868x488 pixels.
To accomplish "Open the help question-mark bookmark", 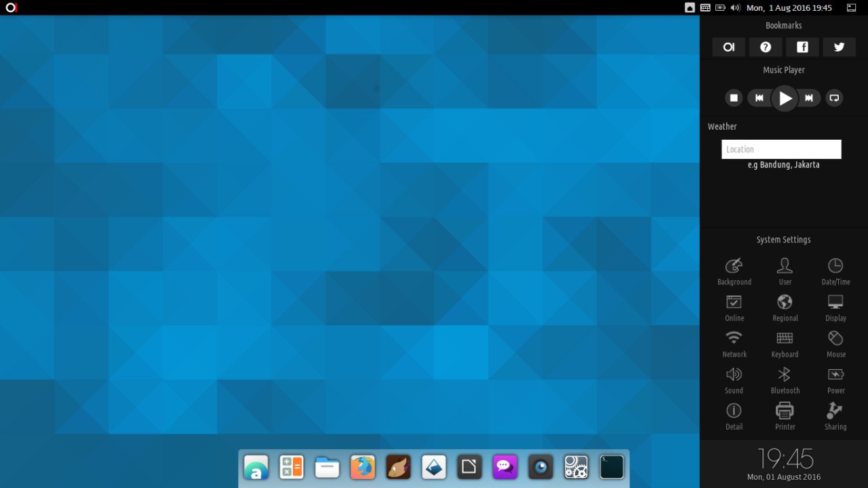I will 766,47.
